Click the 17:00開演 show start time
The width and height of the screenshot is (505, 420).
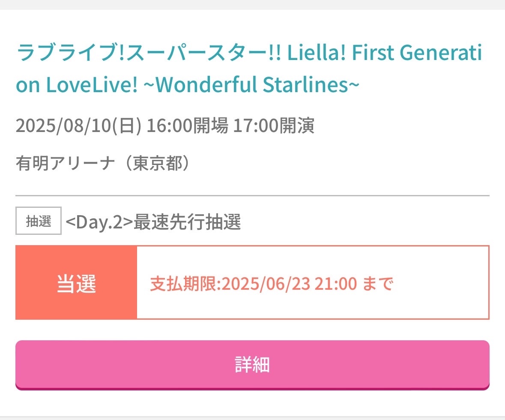tap(274, 126)
